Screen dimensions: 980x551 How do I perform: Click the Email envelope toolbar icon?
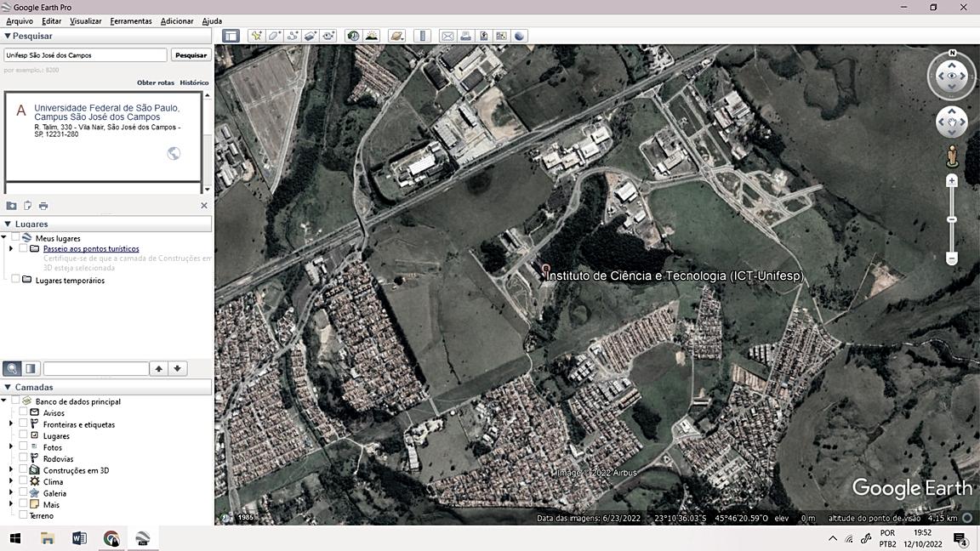[x=447, y=36]
